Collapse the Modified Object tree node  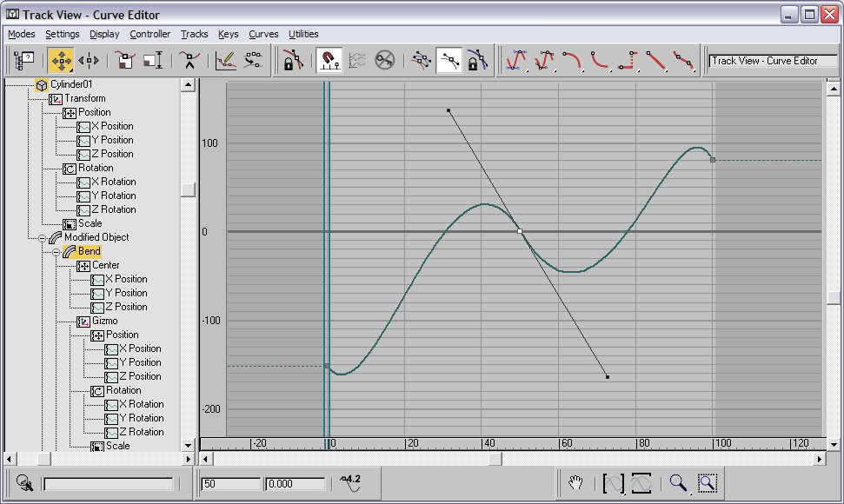click(x=42, y=238)
